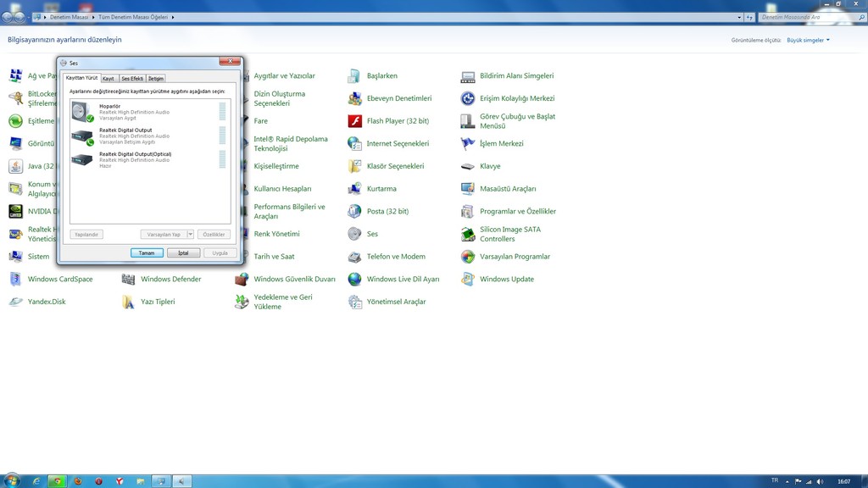
Task: Select Realtek Digital Output device
Action: tap(149, 136)
